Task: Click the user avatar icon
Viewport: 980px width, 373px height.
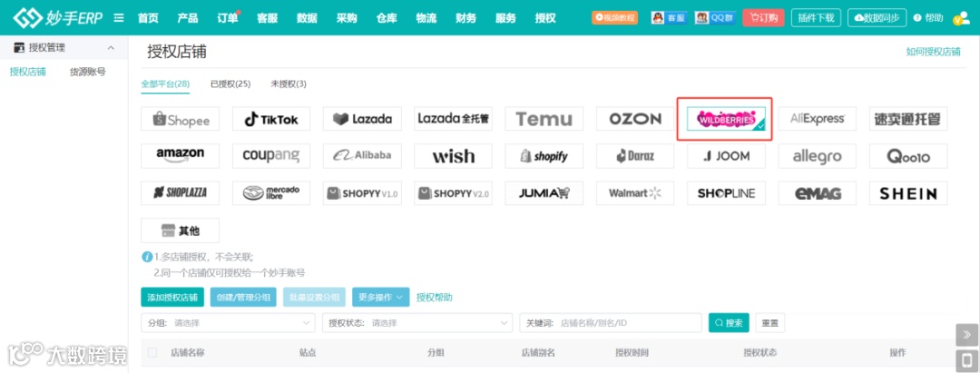Action: point(960,18)
